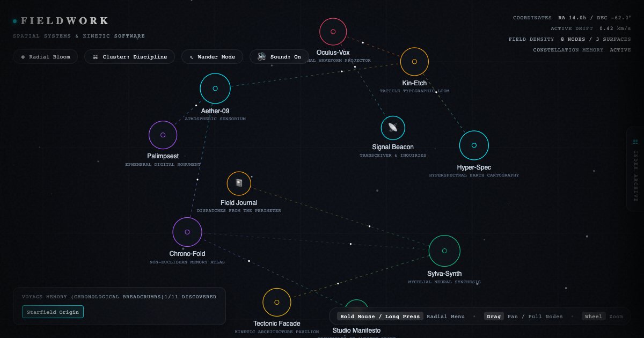Click the FIELD DENSITY 8 NODES readout
This screenshot has height=338, width=644.
pos(569,39)
